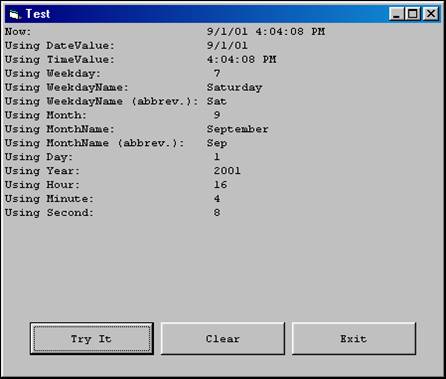Click the 'Using Year:' label
Viewport: 446px width, 379px height.
coord(42,171)
